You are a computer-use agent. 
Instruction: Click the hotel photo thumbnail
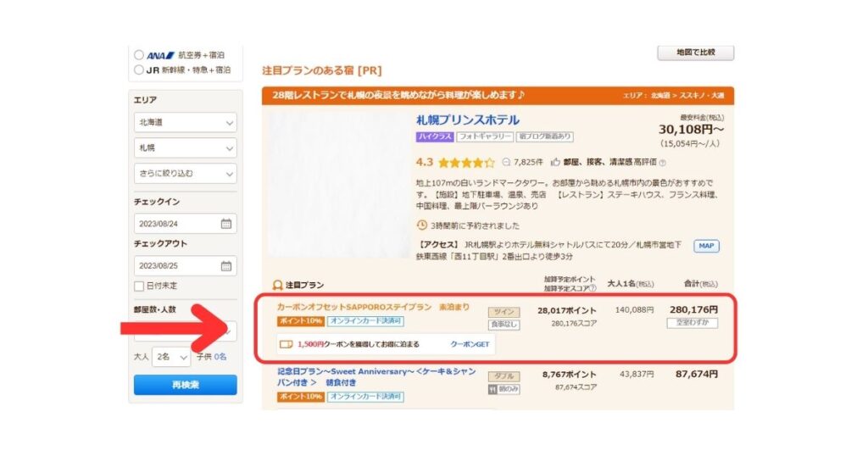point(339,184)
